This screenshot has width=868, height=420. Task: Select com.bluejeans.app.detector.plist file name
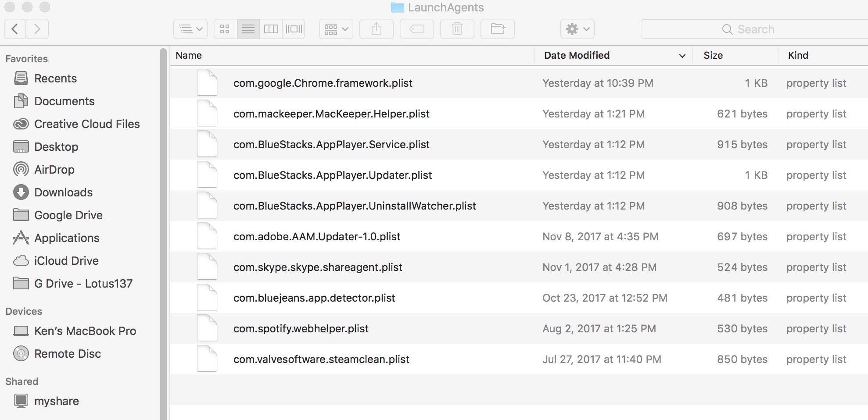[x=314, y=298]
